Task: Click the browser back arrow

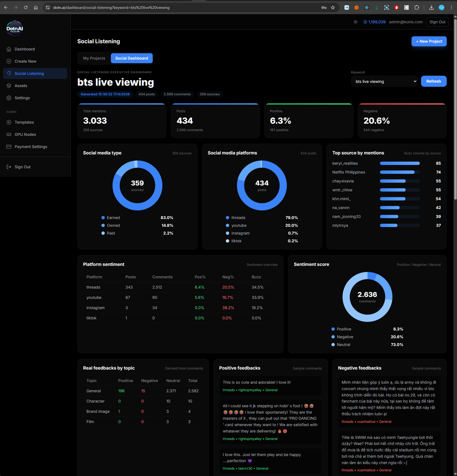Action: [6, 7]
